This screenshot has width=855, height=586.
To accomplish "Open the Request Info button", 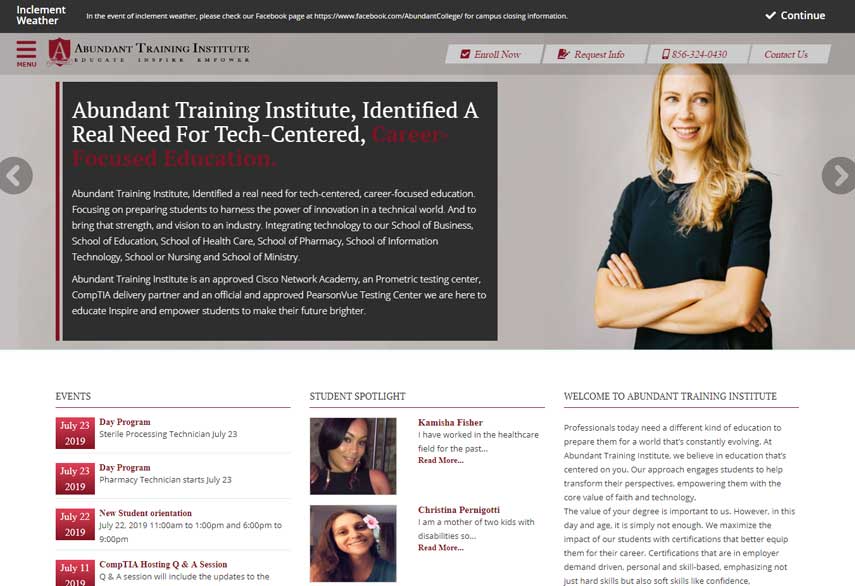I will [x=594, y=54].
